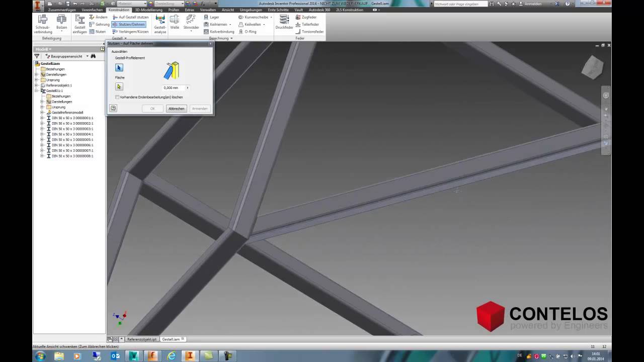The image size is (644, 362).
Task: Expand the Darstellungen node under Gestell.iam
Action: coord(37,74)
